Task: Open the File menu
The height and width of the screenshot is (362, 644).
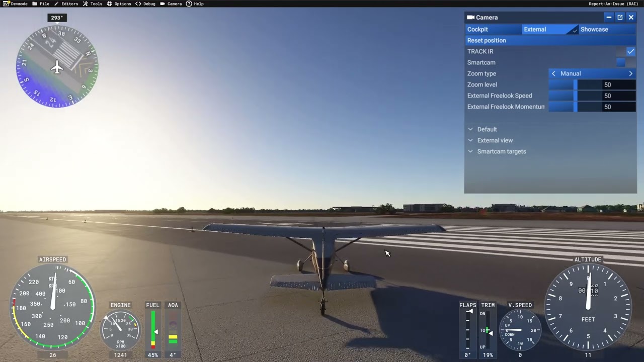Action: click(x=41, y=4)
